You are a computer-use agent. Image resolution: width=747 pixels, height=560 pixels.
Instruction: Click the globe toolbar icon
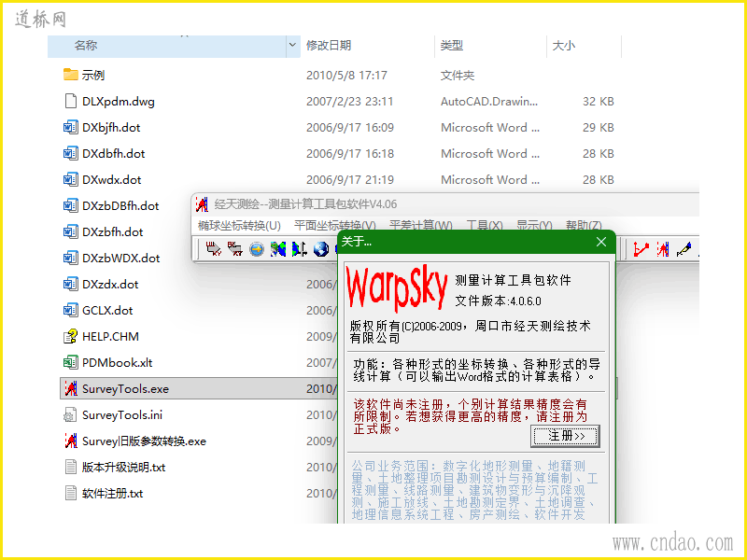321,249
